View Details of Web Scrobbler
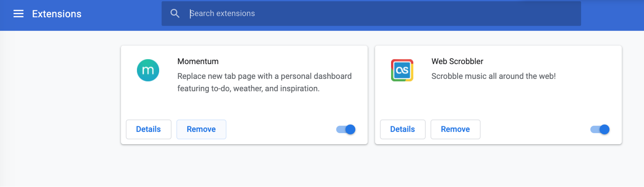The width and height of the screenshot is (644, 187). pyautogui.click(x=403, y=129)
